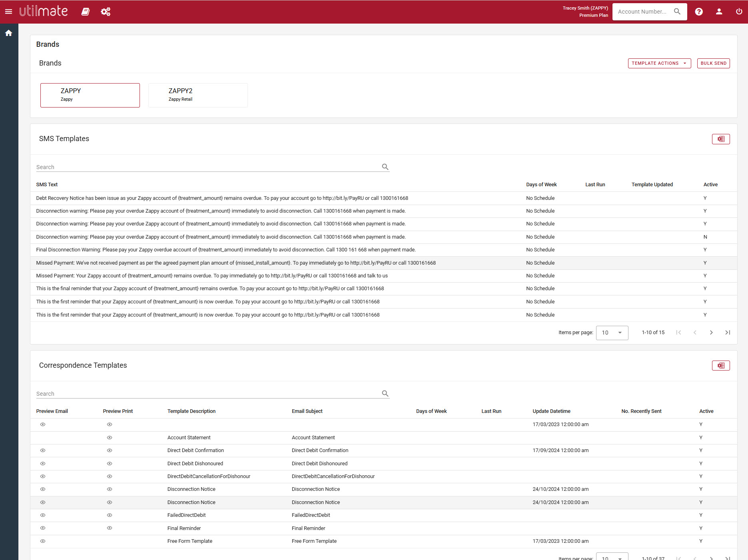The image size is (748, 560).
Task: Export Correspondence Templates to Excel
Action: pos(720,366)
